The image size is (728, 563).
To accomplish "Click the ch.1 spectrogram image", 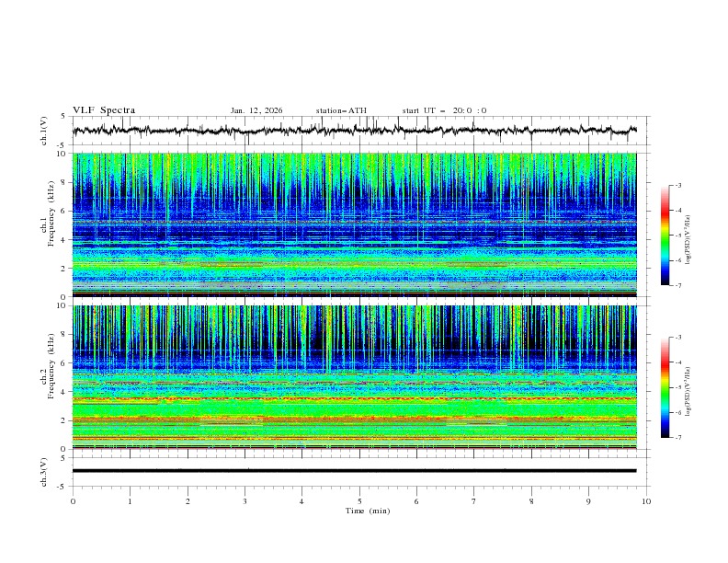I will (x=355, y=224).
